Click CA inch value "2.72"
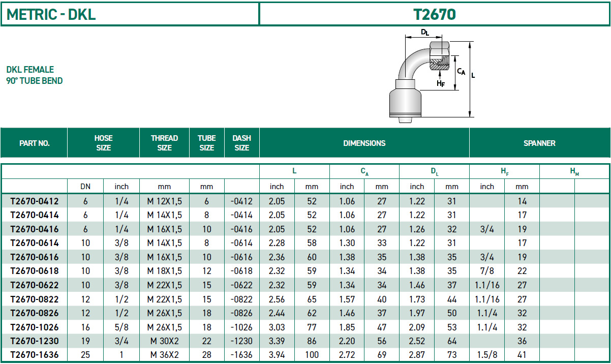Image resolution: width=611 pixels, height=364 pixels. point(347,355)
